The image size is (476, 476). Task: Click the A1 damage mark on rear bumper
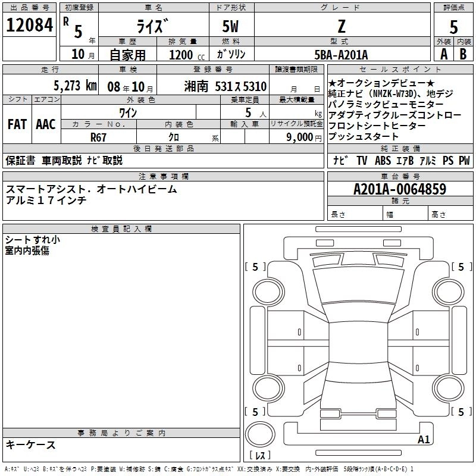pyautogui.click(x=424, y=440)
